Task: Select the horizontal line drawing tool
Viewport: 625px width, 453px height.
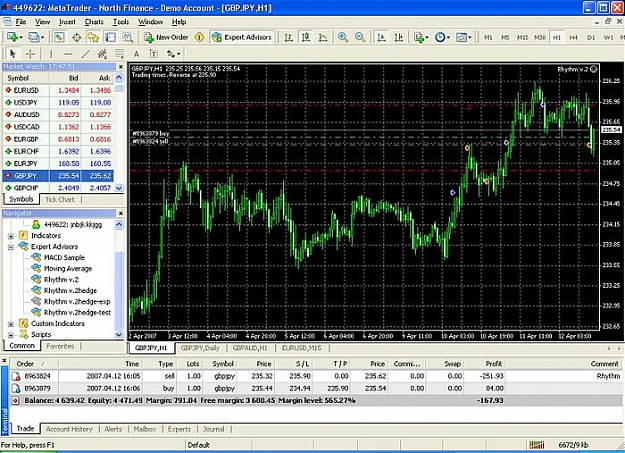Action: click(68, 54)
